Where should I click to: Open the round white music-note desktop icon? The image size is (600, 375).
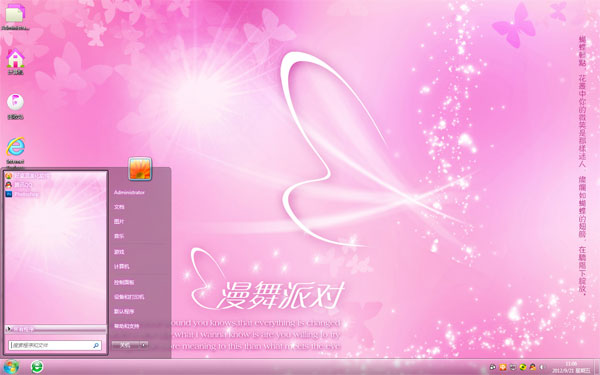[15, 102]
